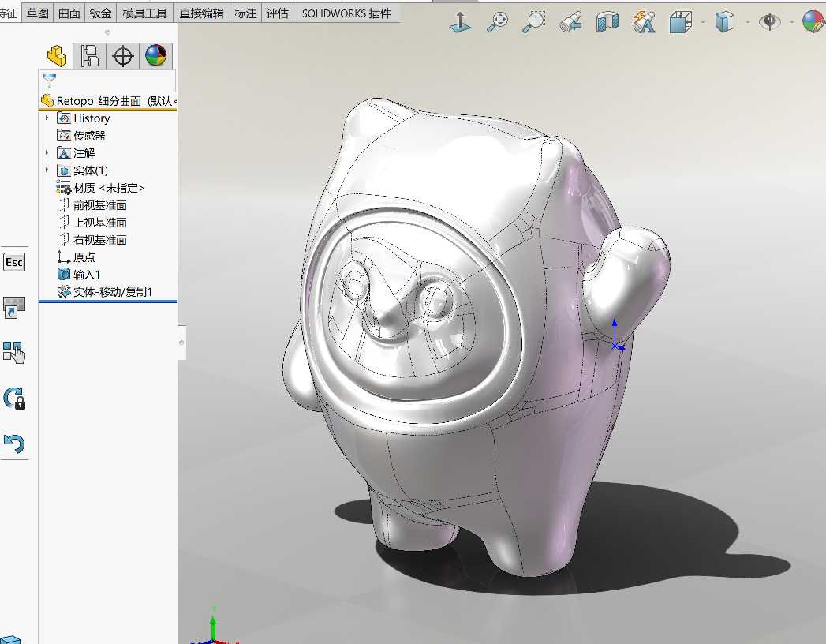The image size is (826, 644).
Task: Switch to the 评估 evaluate tab
Action: pyautogui.click(x=277, y=13)
